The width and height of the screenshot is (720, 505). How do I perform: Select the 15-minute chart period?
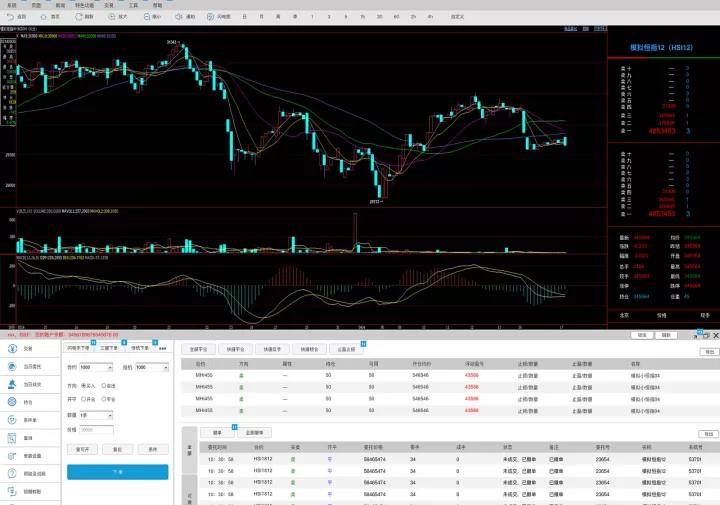coord(363,17)
